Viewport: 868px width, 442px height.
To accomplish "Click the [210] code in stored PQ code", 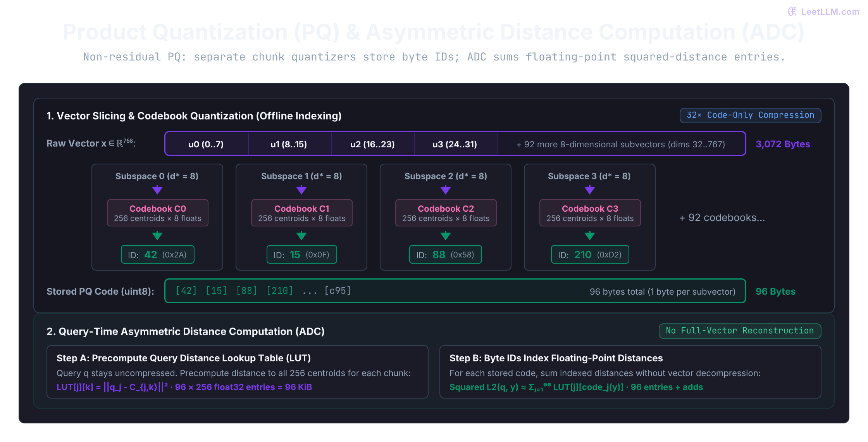I will pyautogui.click(x=280, y=291).
